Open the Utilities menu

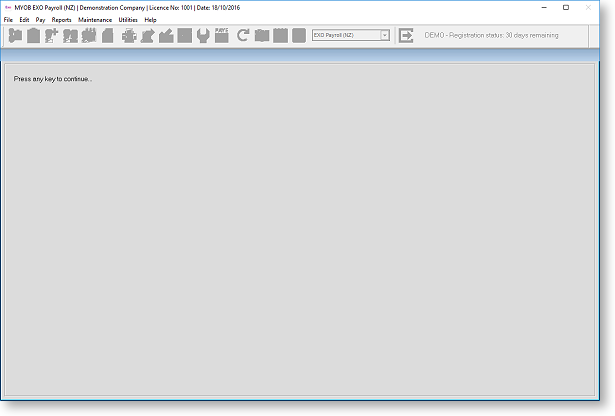coord(128,20)
